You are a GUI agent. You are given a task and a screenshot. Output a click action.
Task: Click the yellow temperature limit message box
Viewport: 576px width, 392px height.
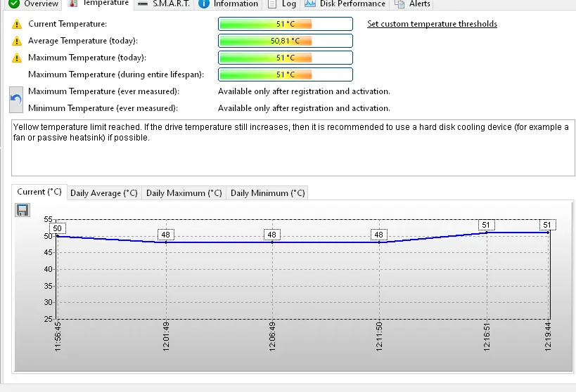coord(293,148)
